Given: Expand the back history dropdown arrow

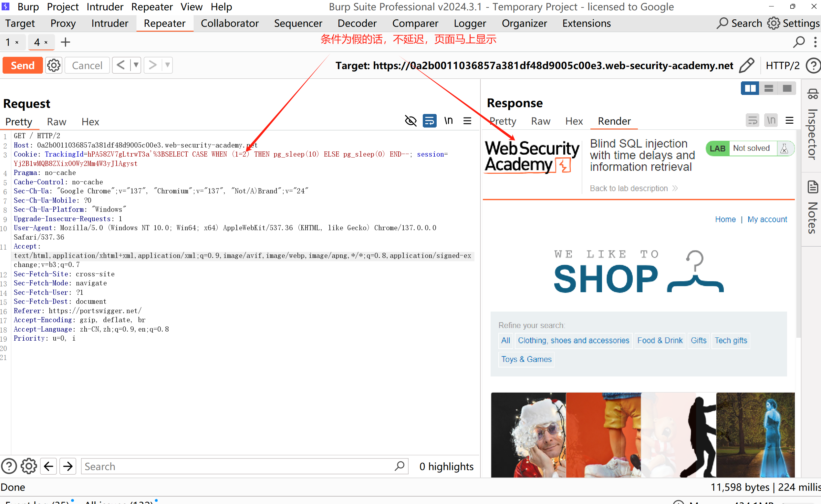Looking at the screenshot, I should point(136,65).
